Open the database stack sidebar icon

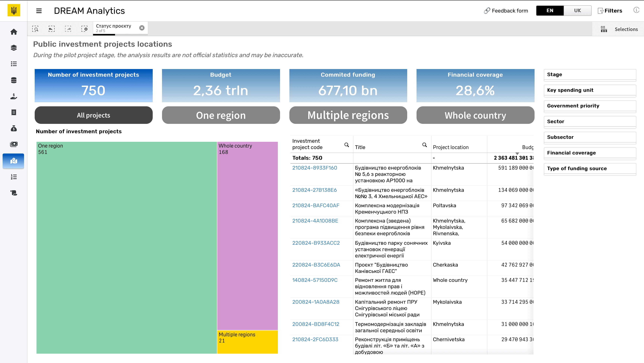pos(14,80)
